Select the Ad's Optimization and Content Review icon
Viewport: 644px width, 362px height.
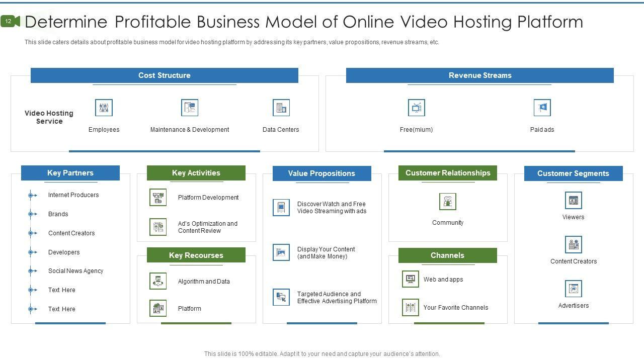click(x=158, y=227)
